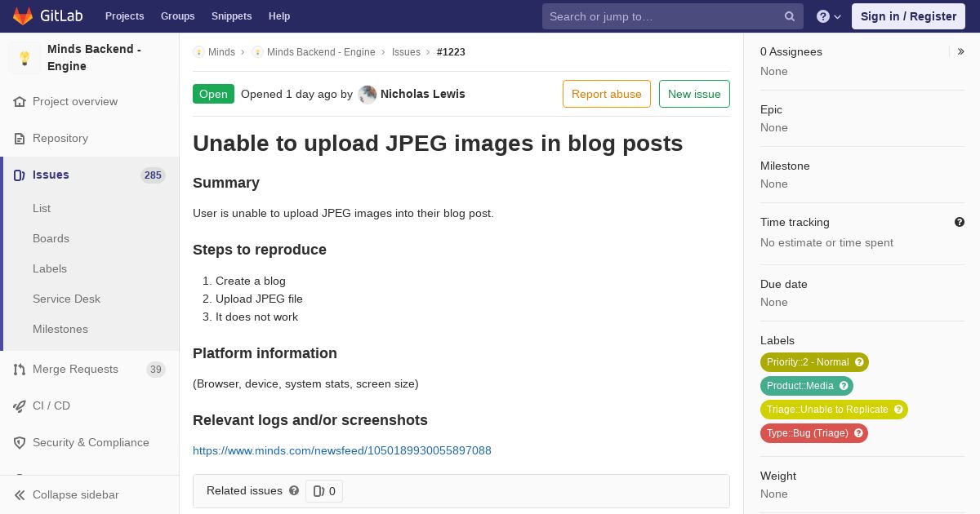Click help icon on Triage label

(x=898, y=410)
